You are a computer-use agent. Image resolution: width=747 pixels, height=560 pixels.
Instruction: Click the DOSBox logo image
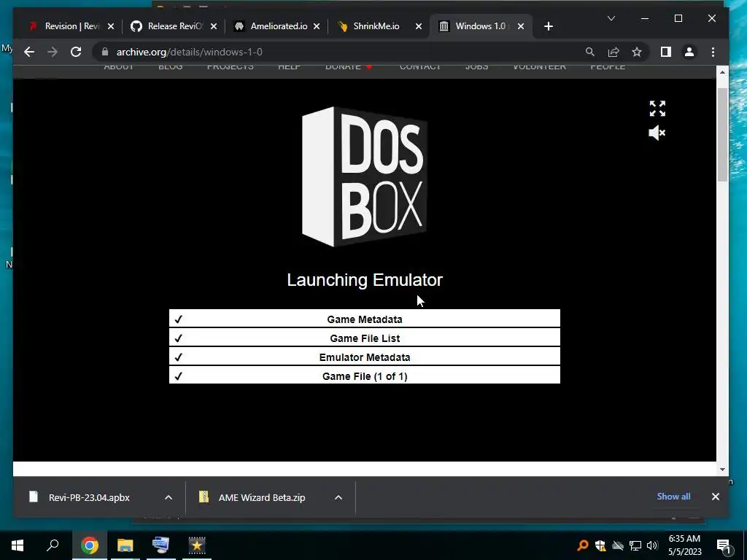point(365,176)
